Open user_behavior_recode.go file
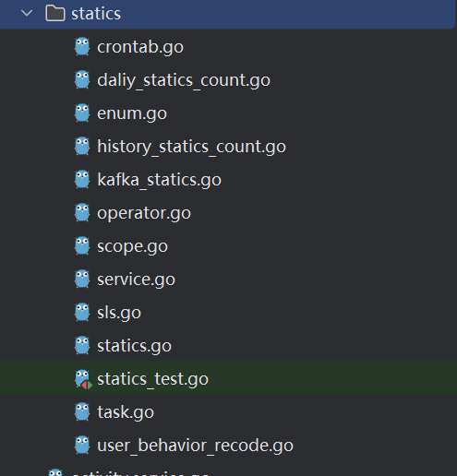This screenshot has height=476, width=457. pos(195,446)
